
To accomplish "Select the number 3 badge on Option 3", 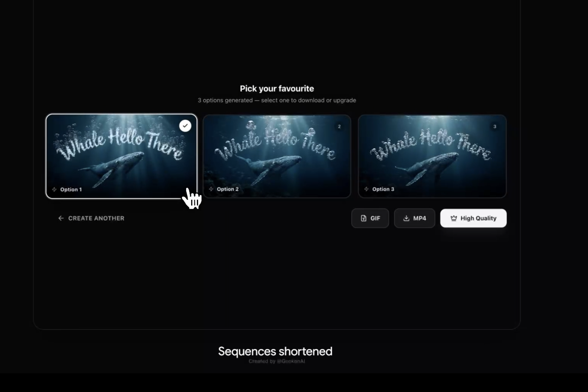I will tap(495, 126).
